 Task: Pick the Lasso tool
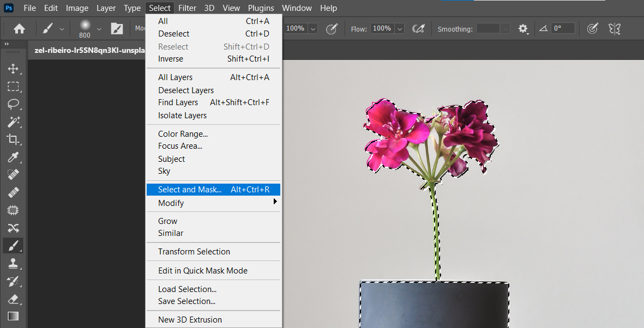[x=13, y=104]
